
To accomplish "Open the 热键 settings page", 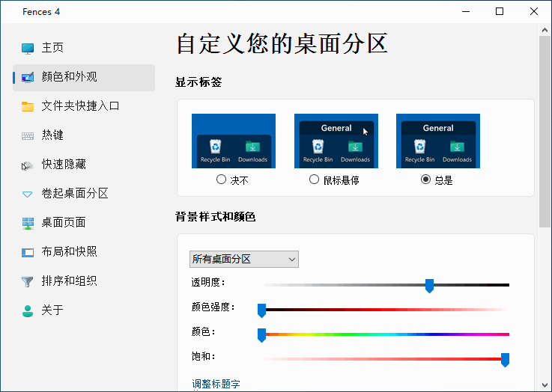I will (84, 135).
